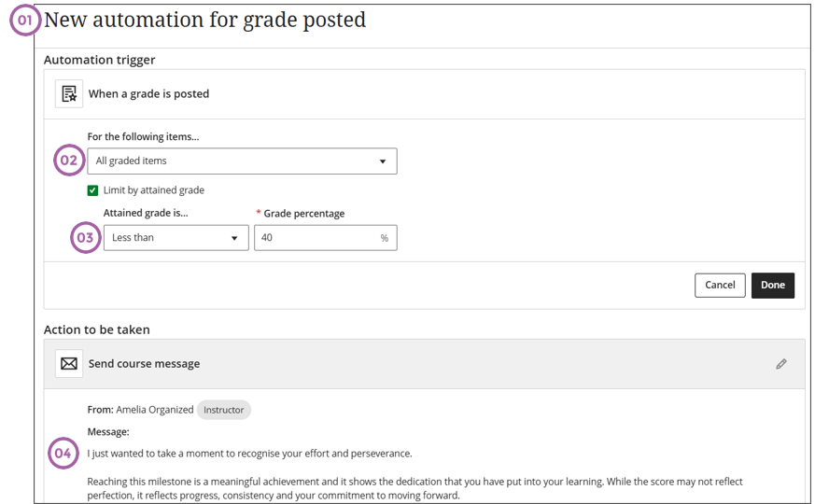This screenshot has height=504, width=815.
Task: Click the percent sign in grade field
Action: (x=384, y=238)
